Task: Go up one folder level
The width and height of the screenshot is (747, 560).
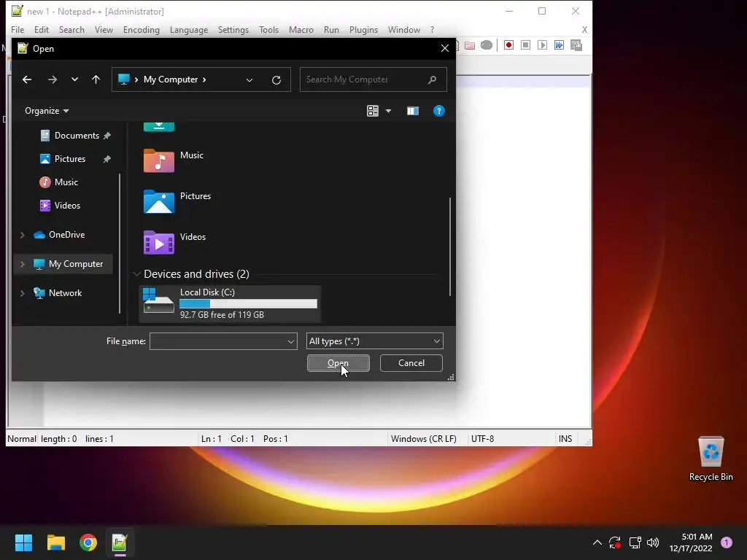Action: click(96, 79)
